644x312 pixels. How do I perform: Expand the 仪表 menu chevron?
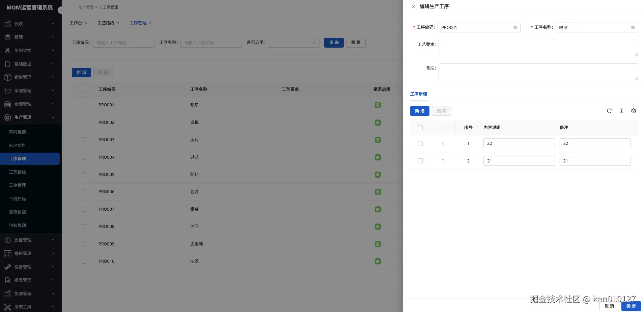point(53,24)
